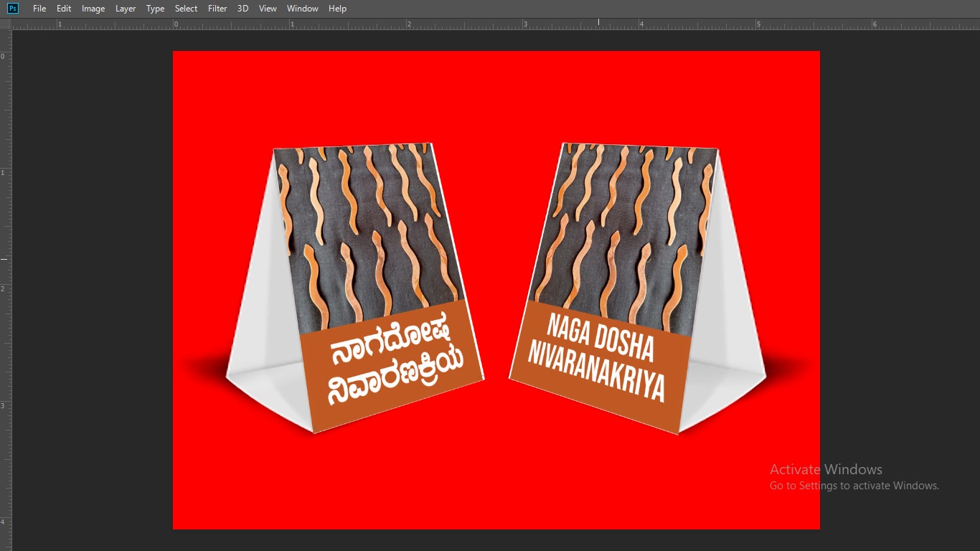Open the 3D menu
Screen dimensions: 980x551
click(243, 9)
